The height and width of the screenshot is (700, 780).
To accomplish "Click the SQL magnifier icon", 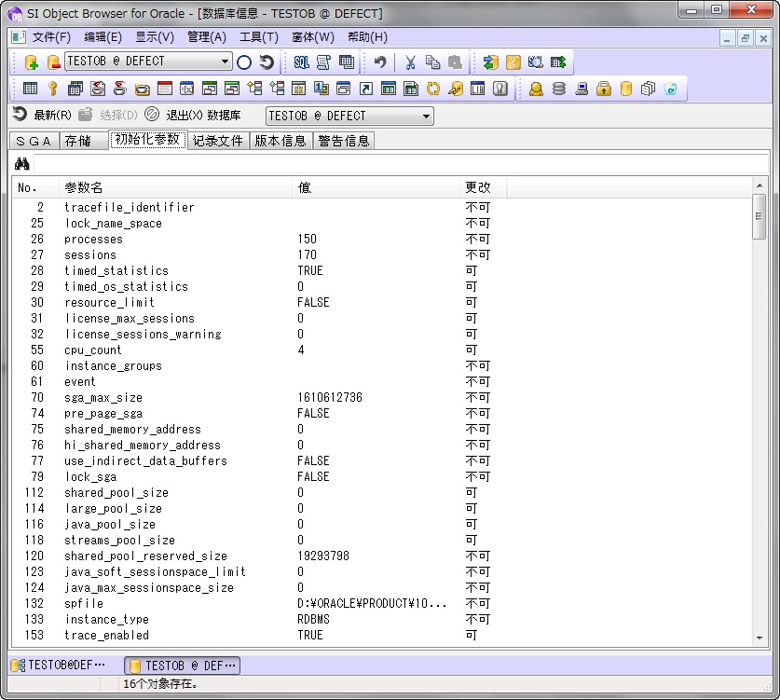I will [x=535, y=62].
